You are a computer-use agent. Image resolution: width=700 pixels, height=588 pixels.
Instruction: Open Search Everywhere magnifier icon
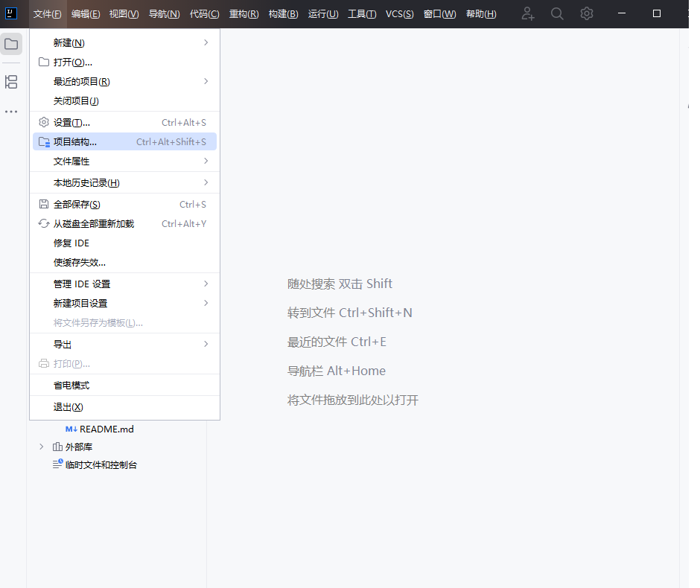coord(557,13)
